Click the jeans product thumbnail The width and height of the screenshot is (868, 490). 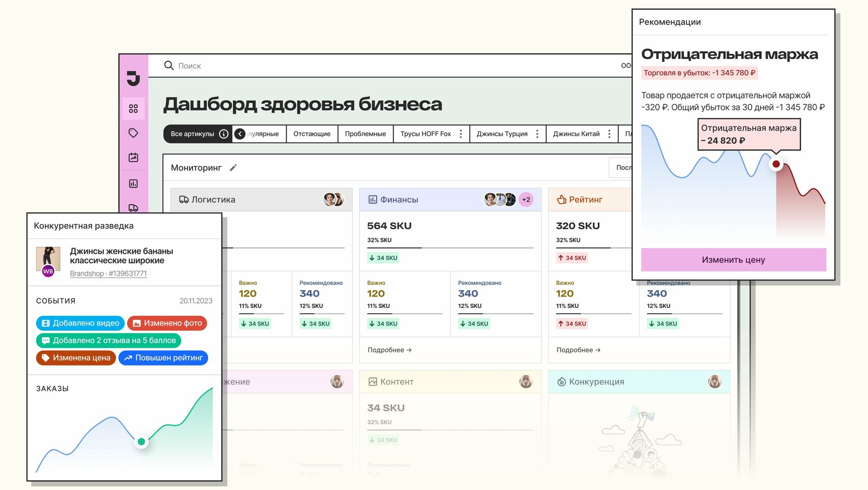click(48, 259)
